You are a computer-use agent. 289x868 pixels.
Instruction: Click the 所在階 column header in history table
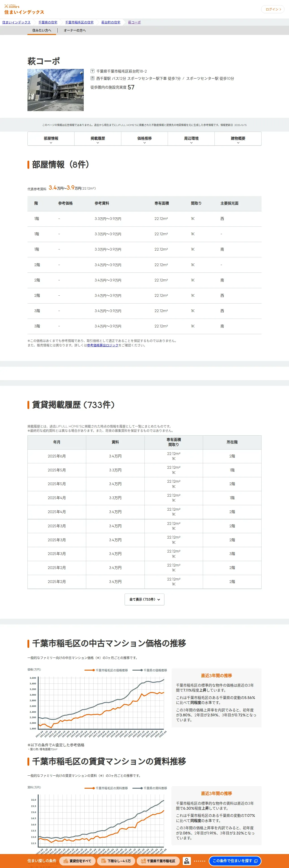pyautogui.click(x=232, y=442)
